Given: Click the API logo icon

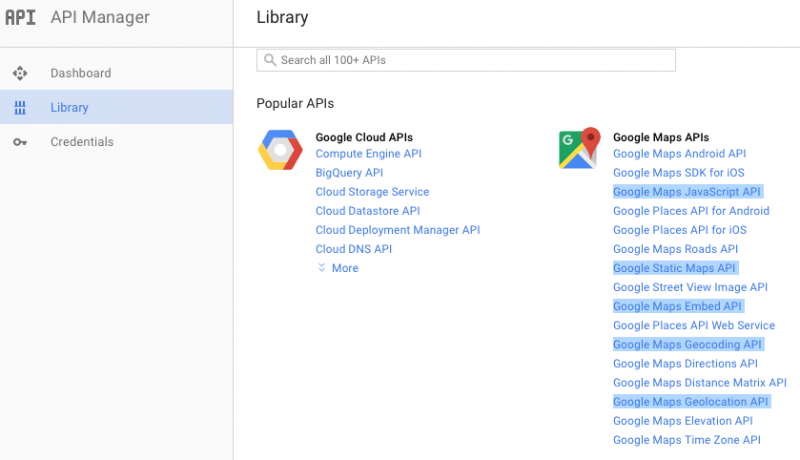Looking at the screenshot, I should pos(20,17).
